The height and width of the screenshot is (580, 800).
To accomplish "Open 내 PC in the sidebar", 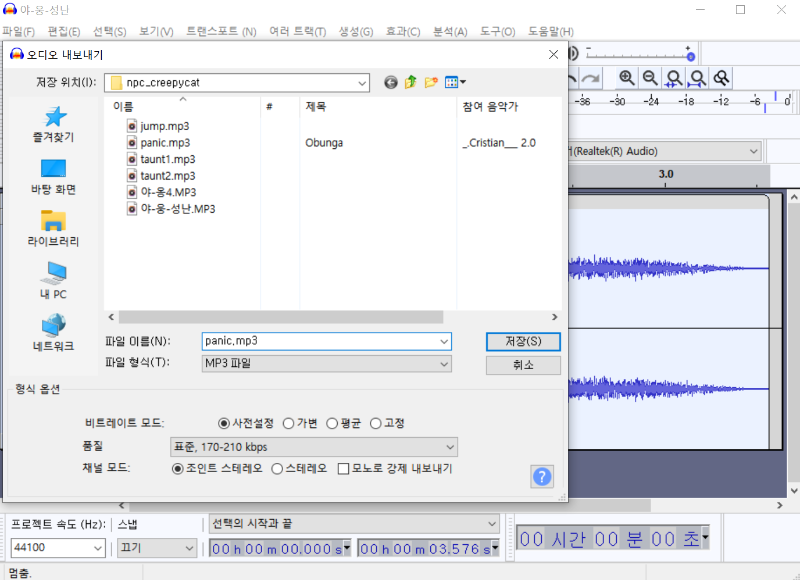I will coord(54,281).
